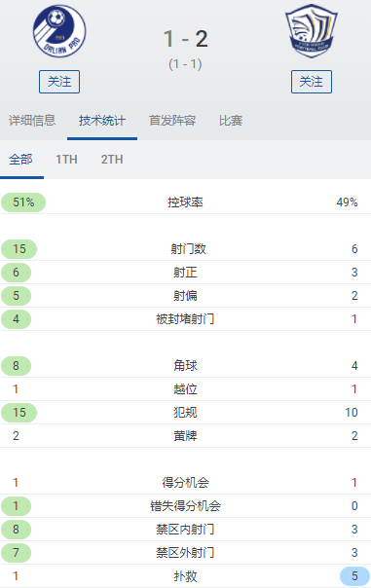Select the 犯规 stat label
Viewport: 371px width, 588px height.
[x=185, y=412]
